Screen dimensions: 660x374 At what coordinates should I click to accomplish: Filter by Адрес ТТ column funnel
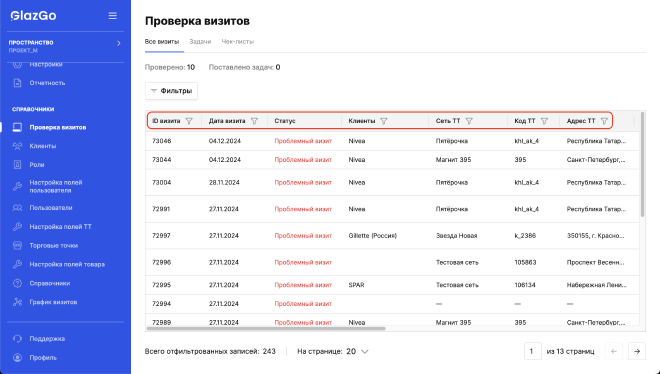pyautogui.click(x=604, y=121)
